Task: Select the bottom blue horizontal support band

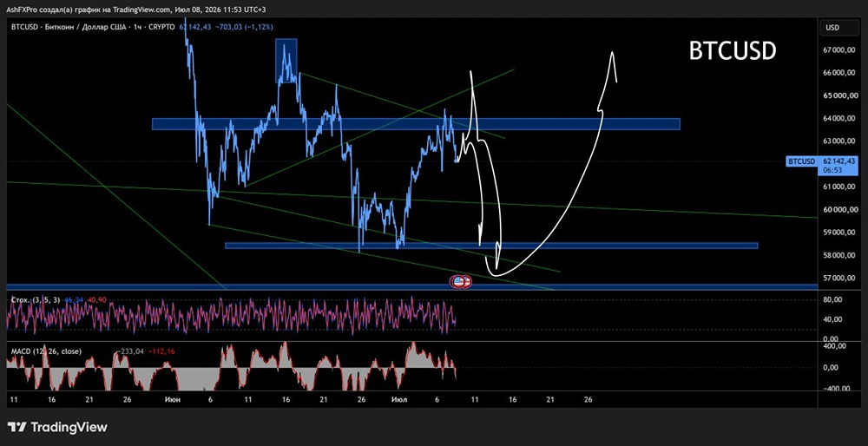Action: click(x=411, y=286)
